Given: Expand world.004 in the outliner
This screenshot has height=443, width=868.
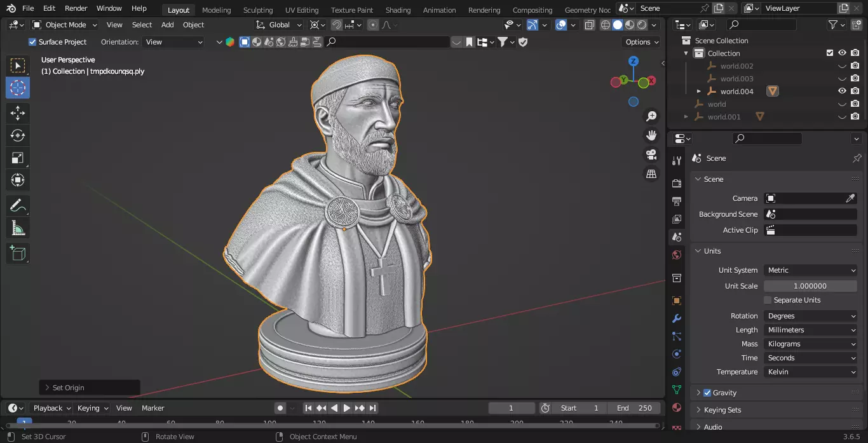Looking at the screenshot, I should point(699,92).
